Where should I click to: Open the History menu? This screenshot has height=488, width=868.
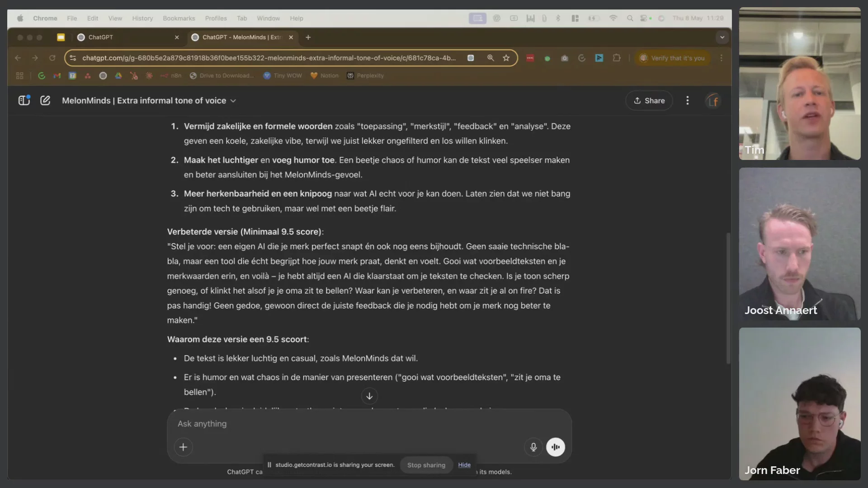coord(142,19)
